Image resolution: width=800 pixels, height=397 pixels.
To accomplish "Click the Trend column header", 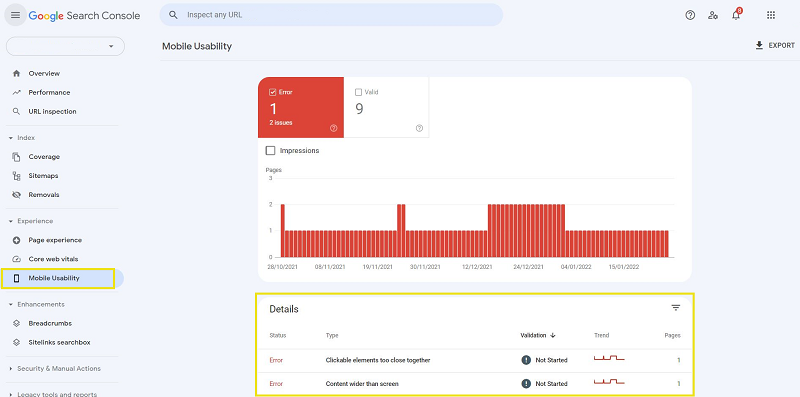I will (x=602, y=335).
